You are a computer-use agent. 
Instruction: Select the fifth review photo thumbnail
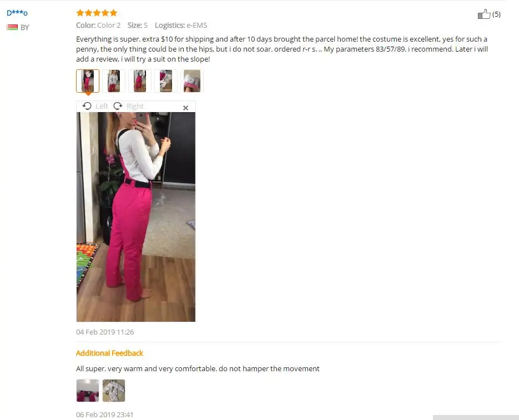pos(192,81)
